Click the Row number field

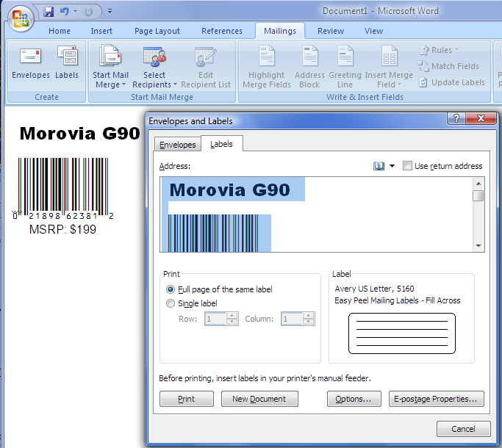(215, 319)
